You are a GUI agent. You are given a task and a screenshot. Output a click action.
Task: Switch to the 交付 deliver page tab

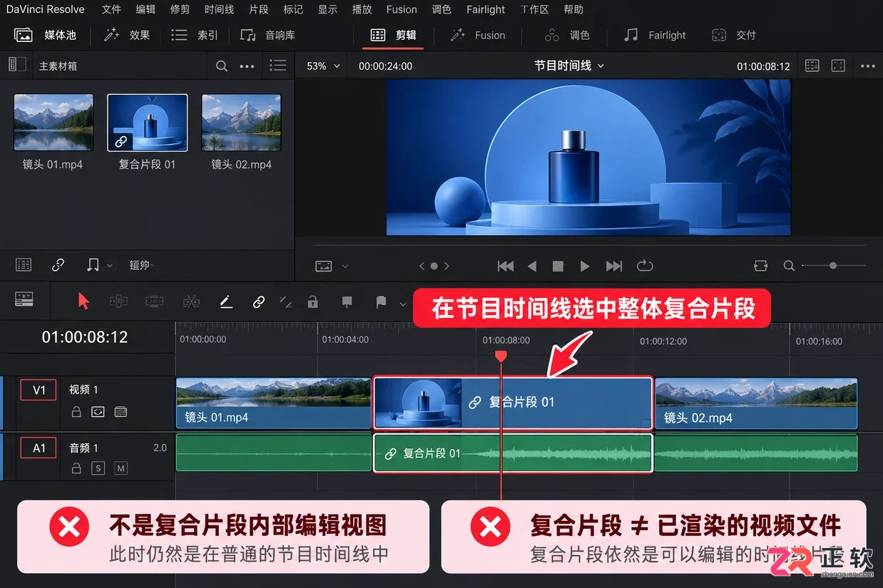pos(734,35)
